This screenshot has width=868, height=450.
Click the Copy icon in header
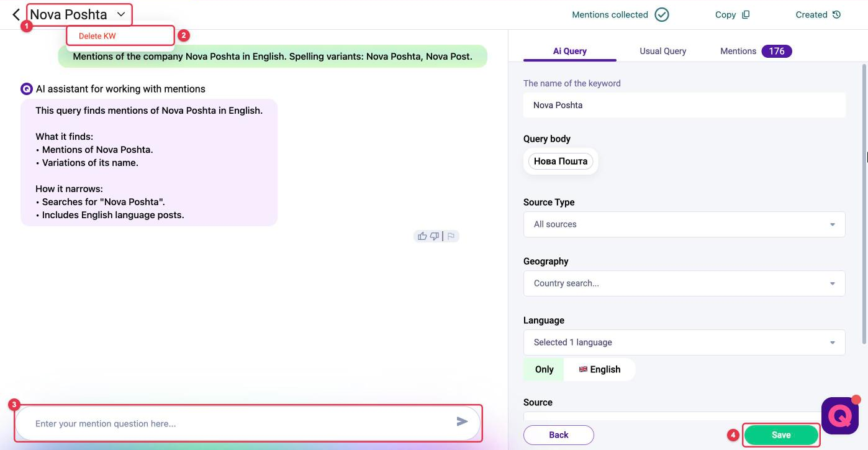tap(746, 14)
